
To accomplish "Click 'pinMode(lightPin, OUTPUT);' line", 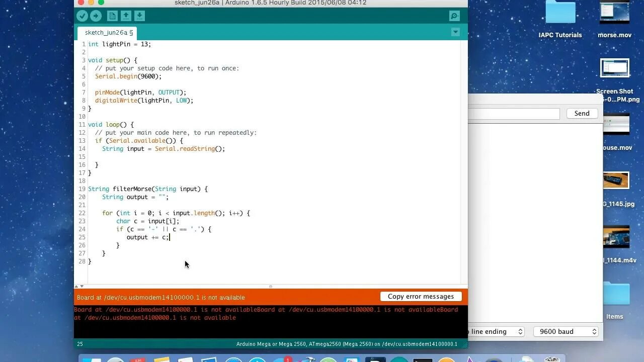I will tap(140, 93).
